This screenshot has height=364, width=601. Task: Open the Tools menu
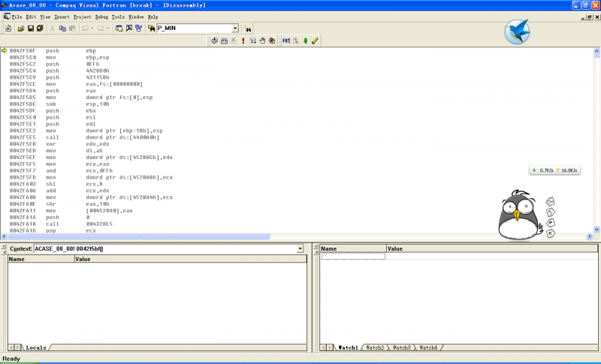118,17
